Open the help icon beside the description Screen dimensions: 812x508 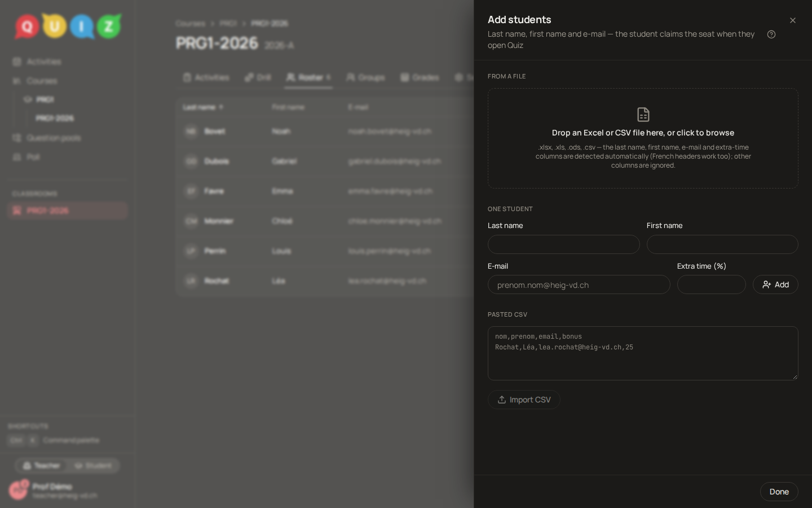click(x=771, y=34)
